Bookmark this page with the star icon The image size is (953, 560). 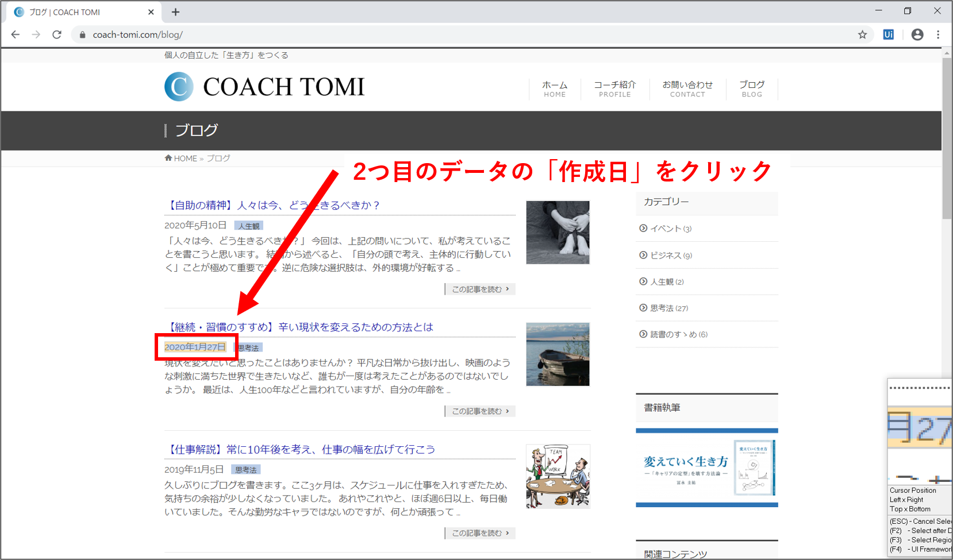click(x=862, y=34)
